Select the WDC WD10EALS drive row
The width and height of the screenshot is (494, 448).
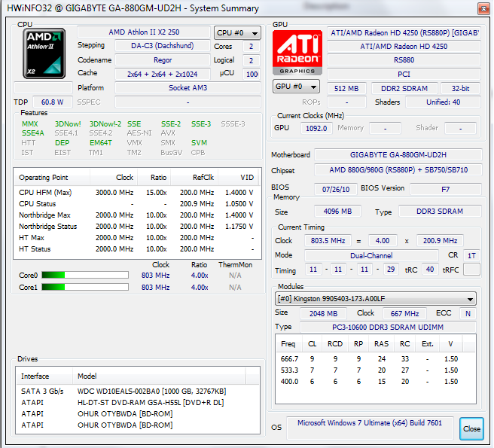click(x=138, y=392)
